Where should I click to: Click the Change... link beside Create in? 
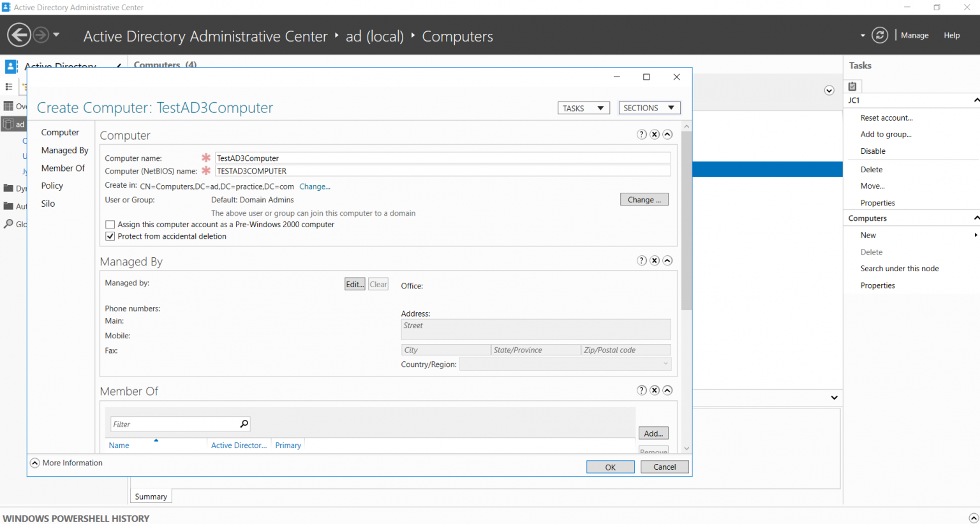click(x=315, y=186)
